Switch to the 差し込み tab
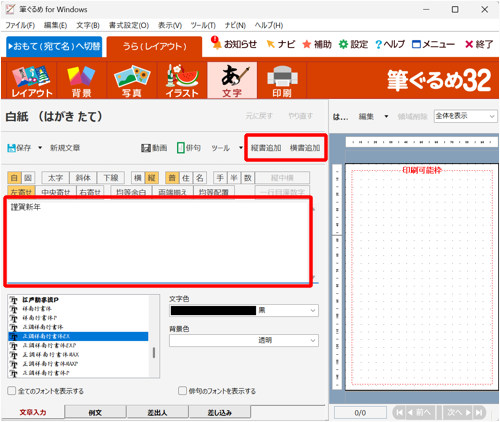Viewport: 500px width, 422px height. point(220,413)
